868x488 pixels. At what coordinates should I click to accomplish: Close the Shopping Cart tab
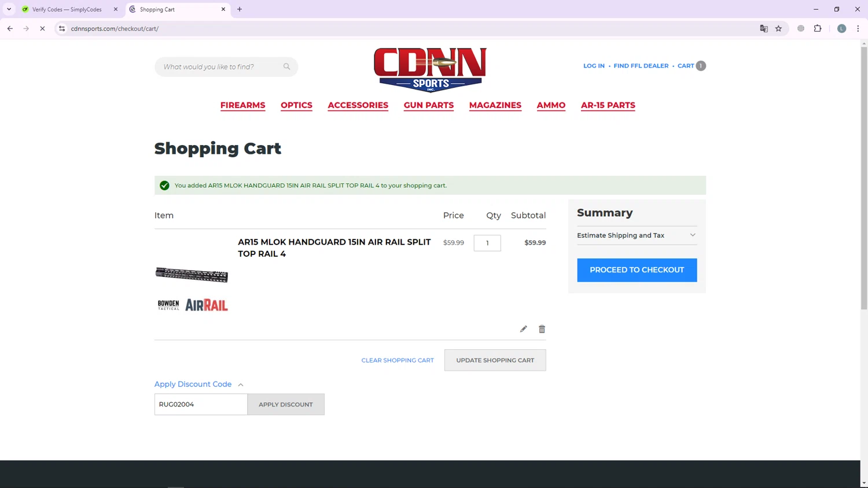(x=223, y=9)
